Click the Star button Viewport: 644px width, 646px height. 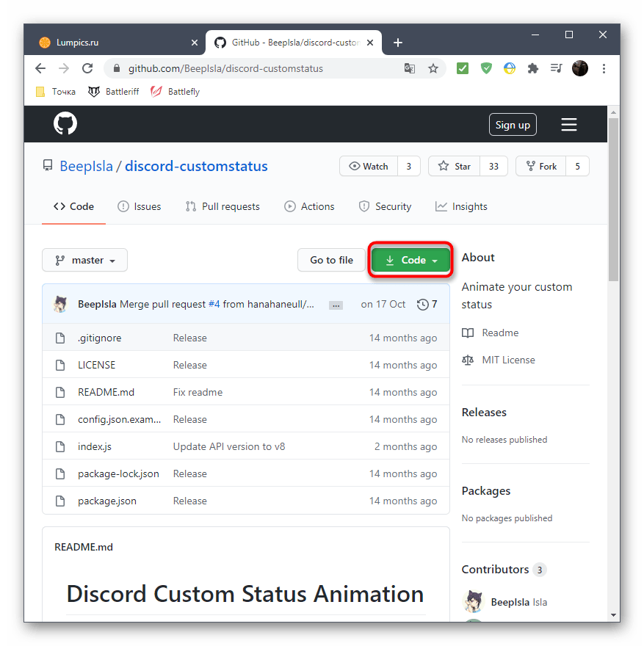[x=454, y=166]
